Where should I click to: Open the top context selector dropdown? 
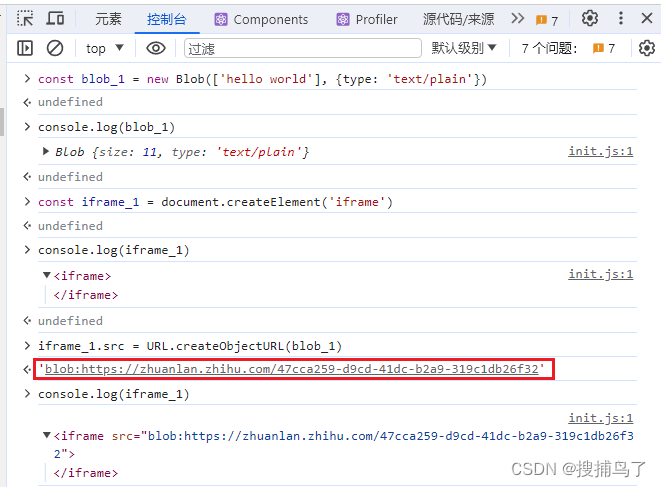tap(105, 48)
